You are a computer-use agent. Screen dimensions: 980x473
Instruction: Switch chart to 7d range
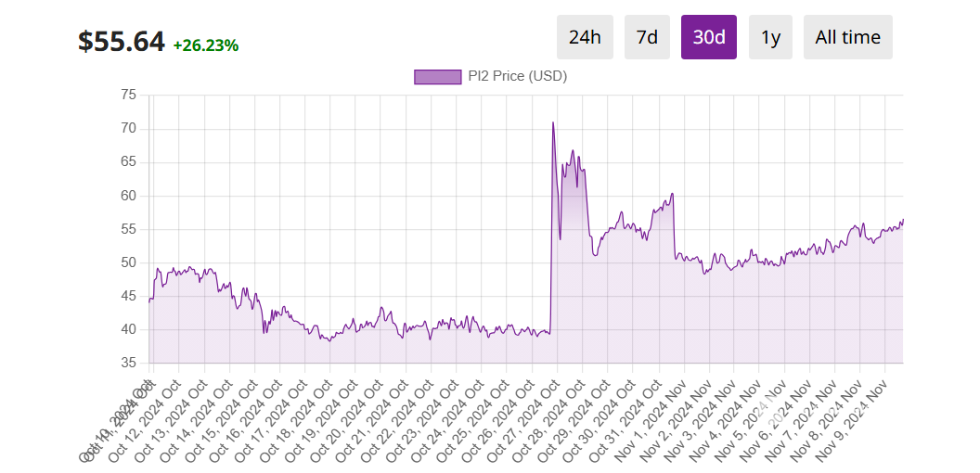[x=647, y=37]
